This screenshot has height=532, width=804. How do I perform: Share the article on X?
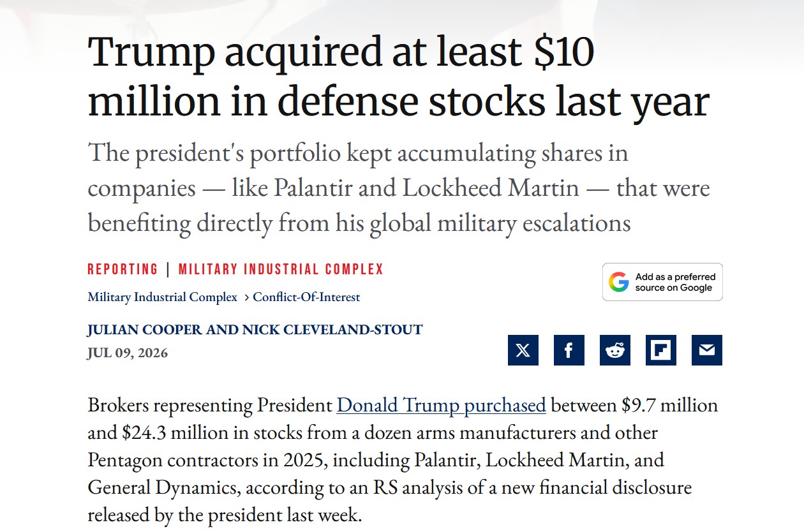[523, 350]
